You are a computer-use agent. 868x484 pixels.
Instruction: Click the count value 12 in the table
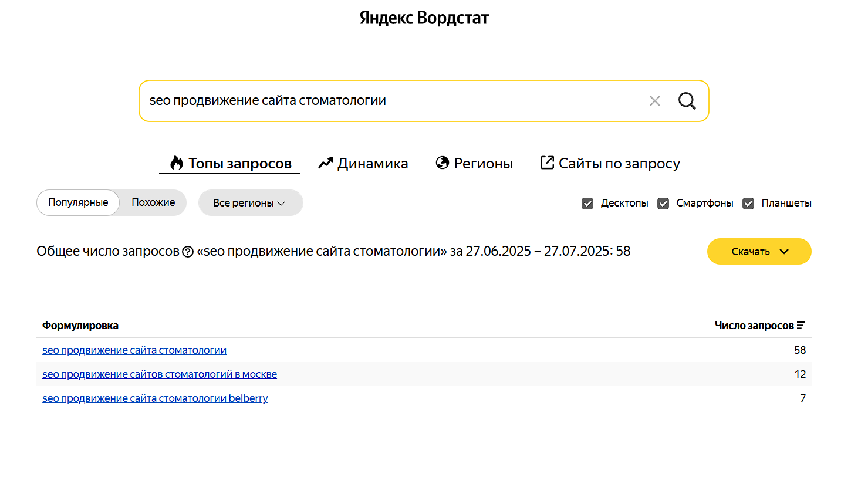800,374
